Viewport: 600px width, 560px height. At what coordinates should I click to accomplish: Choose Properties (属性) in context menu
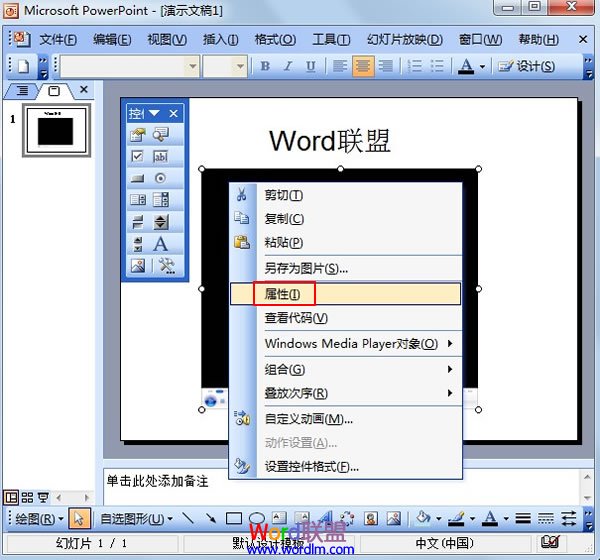tap(346, 294)
